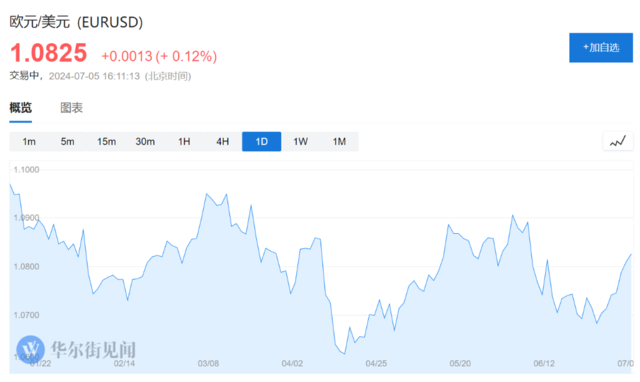Open the 图表 tab
Screen dimensions: 640x382
tap(71, 108)
